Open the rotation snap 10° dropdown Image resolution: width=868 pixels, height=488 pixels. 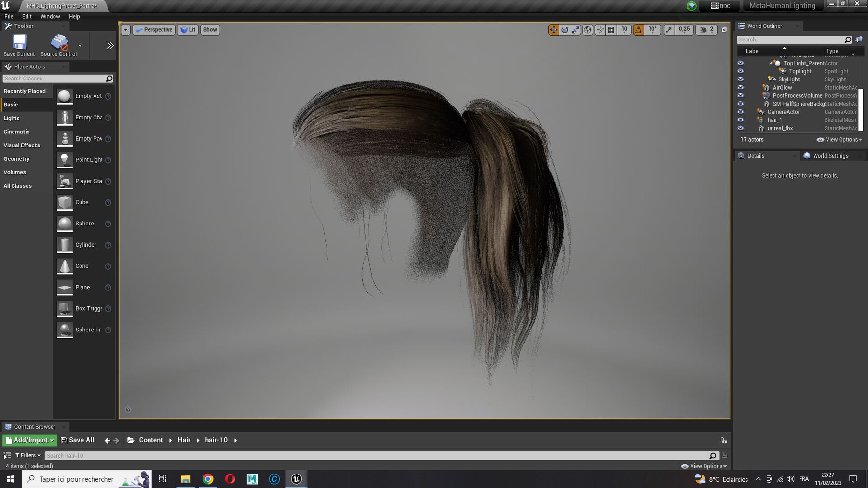pyautogui.click(x=652, y=29)
